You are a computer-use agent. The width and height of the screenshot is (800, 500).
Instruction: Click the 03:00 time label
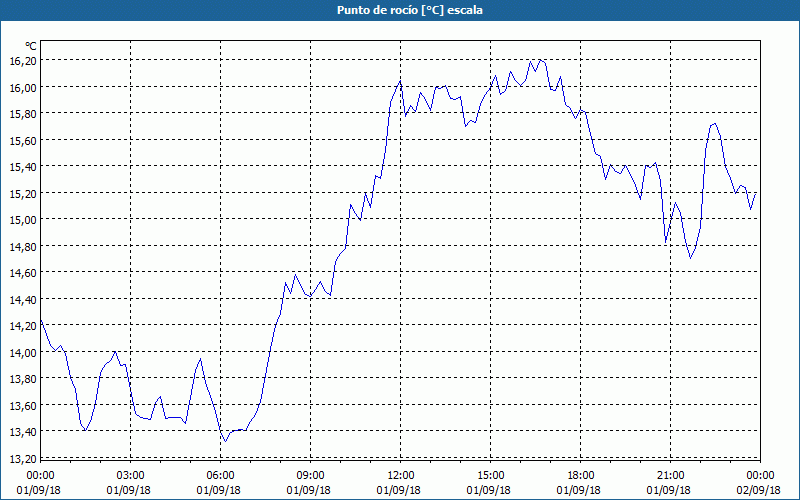(x=130, y=476)
